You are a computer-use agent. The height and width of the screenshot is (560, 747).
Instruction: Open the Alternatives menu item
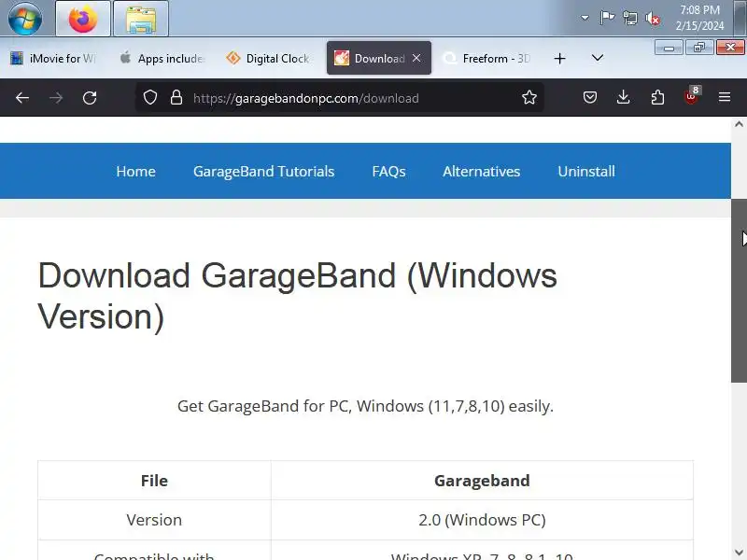point(481,171)
